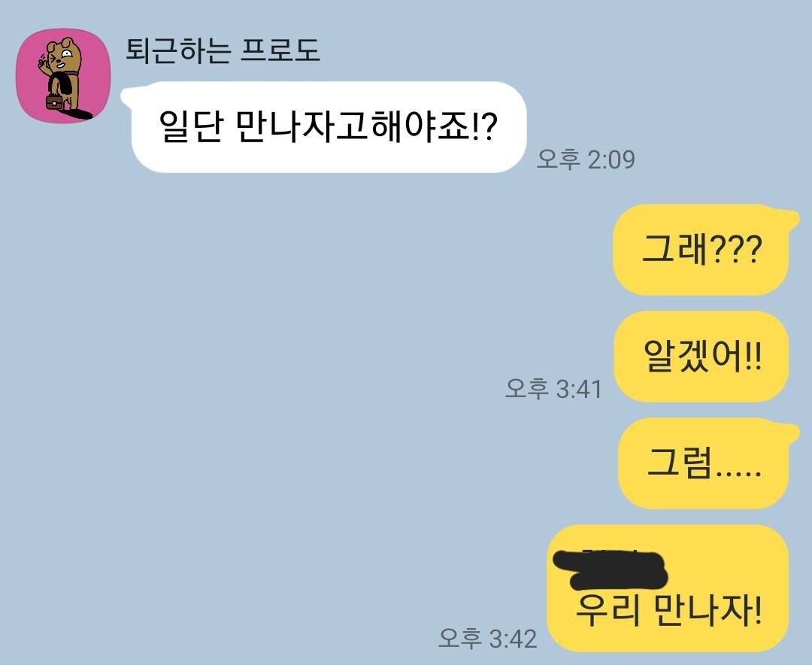The image size is (812, 665).
Task: Click Frodo's face in the avatar
Action: (61, 55)
